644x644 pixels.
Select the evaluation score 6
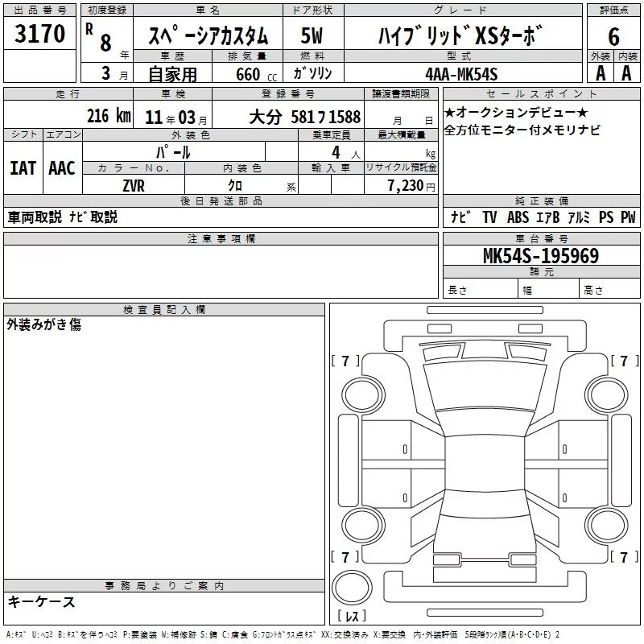[x=613, y=36]
